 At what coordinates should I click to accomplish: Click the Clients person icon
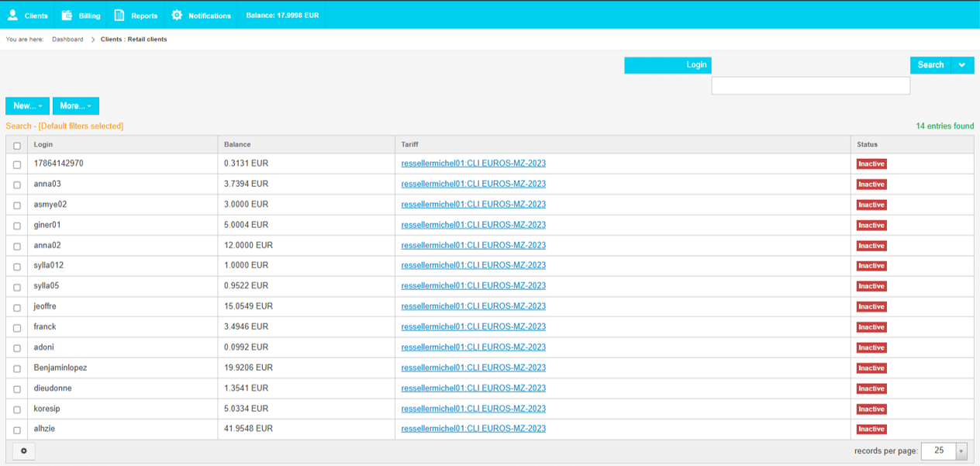[x=12, y=15]
